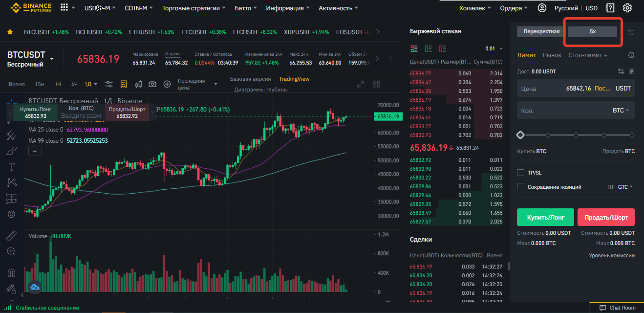This screenshot has width=644, height=313.
Task: Open the apps grid menu icon
Action: pos(64,8)
